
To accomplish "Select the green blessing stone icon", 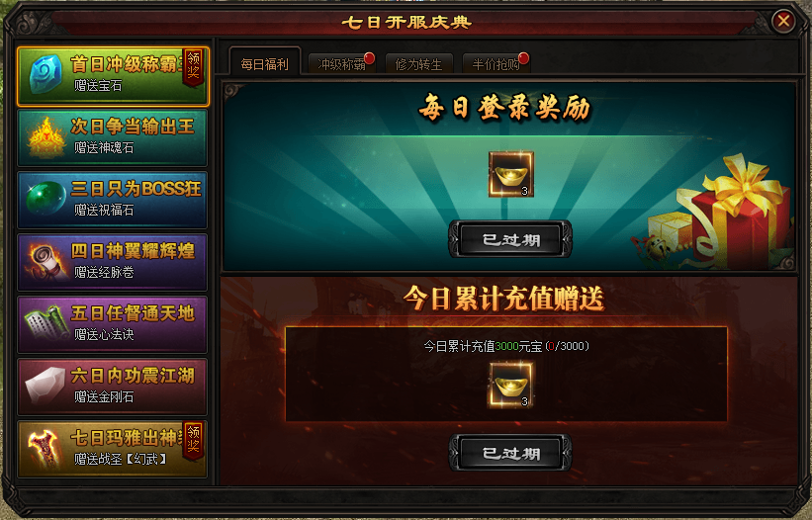I will tap(45, 198).
